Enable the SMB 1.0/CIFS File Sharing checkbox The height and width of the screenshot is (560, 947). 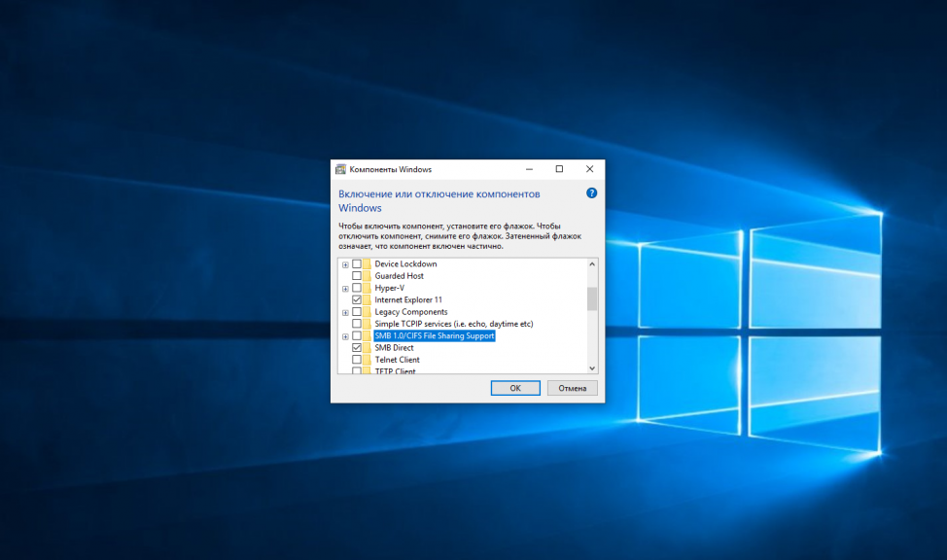[357, 335]
